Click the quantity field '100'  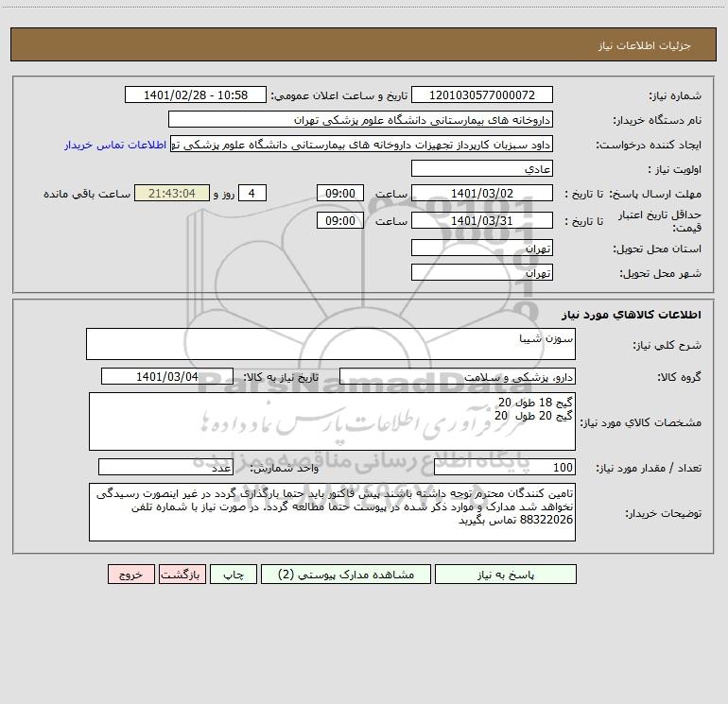505,468
